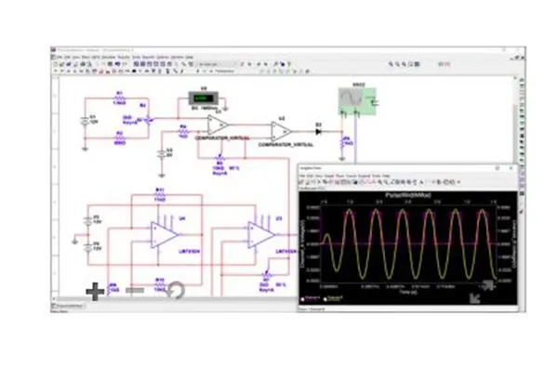Select resistor R2 at bottom of divider
558x392 pixels.
(120, 137)
